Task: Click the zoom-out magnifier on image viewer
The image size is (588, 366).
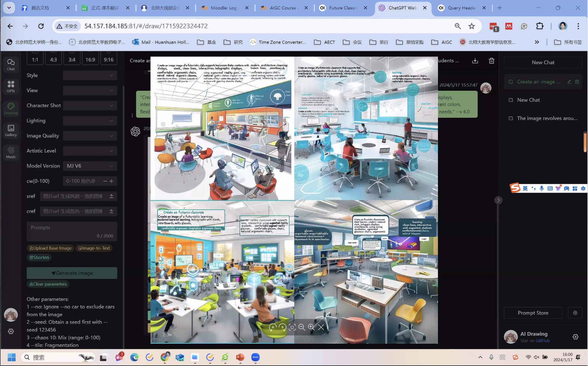Action: (x=302, y=327)
